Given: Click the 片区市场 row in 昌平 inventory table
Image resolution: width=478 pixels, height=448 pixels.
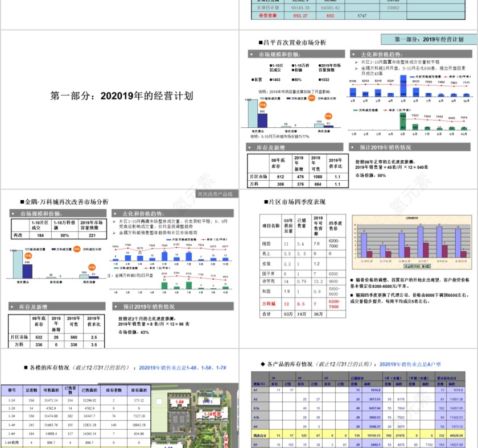Looking at the screenshot, I should [297, 177].
